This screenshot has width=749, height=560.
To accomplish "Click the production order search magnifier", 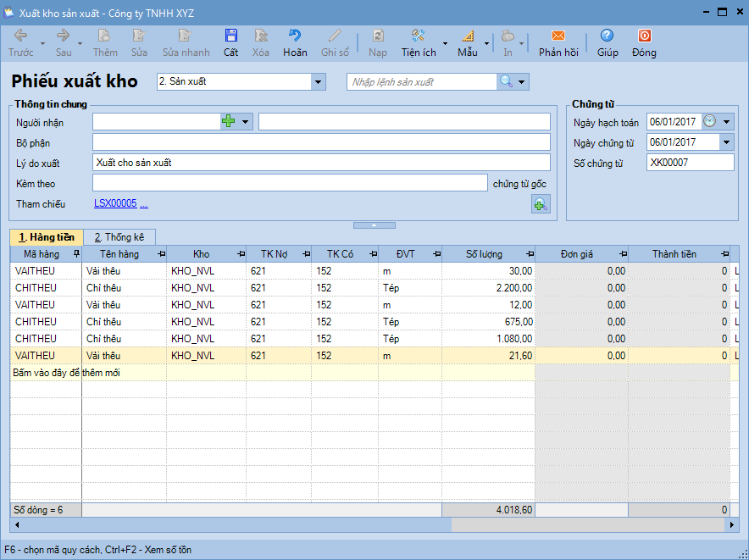I will pyautogui.click(x=506, y=81).
